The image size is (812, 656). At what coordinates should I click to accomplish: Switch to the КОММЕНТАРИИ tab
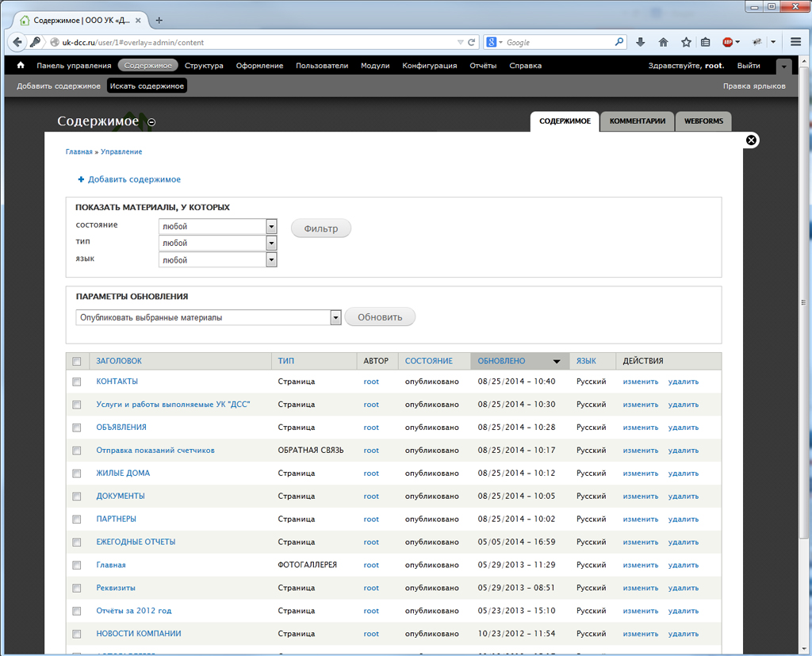(x=637, y=121)
